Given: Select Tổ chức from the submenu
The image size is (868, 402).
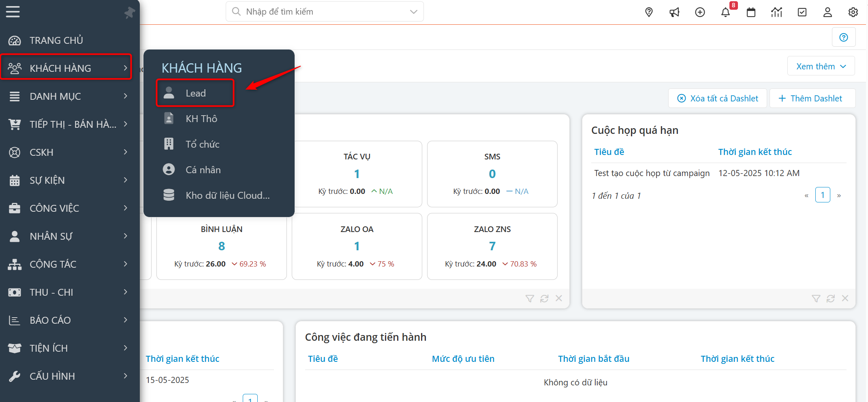Looking at the screenshot, I should (x=202, y=144).
